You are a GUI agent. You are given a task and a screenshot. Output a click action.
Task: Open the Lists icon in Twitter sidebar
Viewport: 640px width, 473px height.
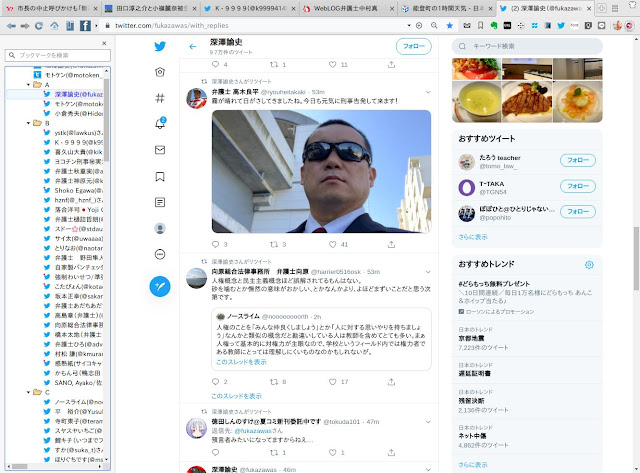click(160, 202)
